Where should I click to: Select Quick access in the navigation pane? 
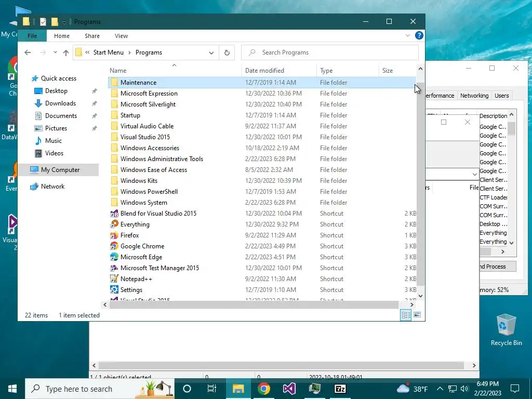point(59,78)
